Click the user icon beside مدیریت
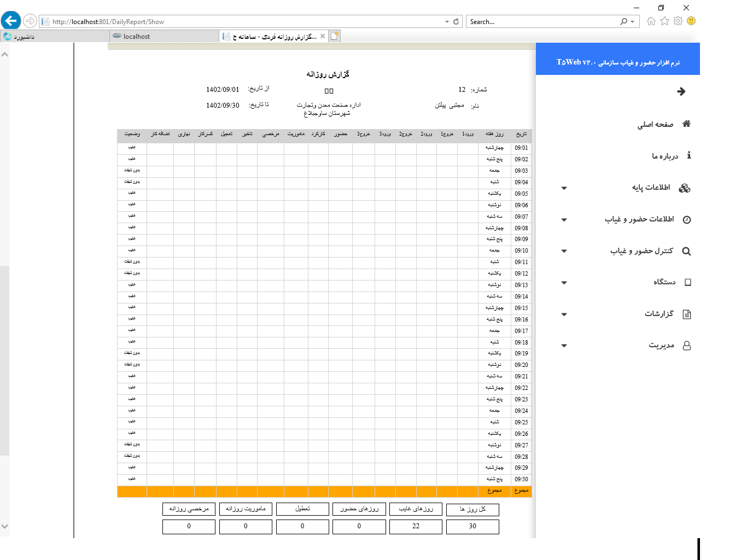Viewport: 747px width, 560px height. [x=687, y=346]
